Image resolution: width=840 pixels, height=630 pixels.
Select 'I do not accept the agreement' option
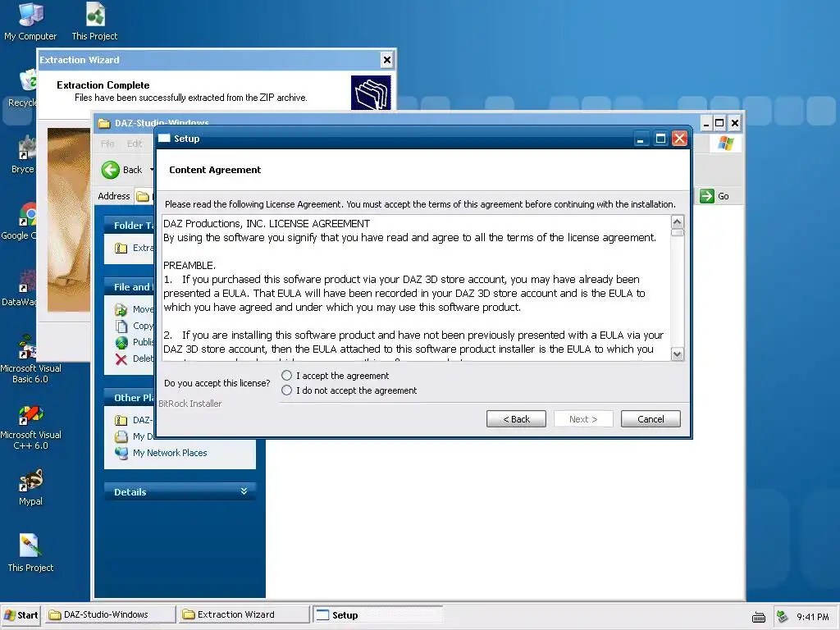286,390
